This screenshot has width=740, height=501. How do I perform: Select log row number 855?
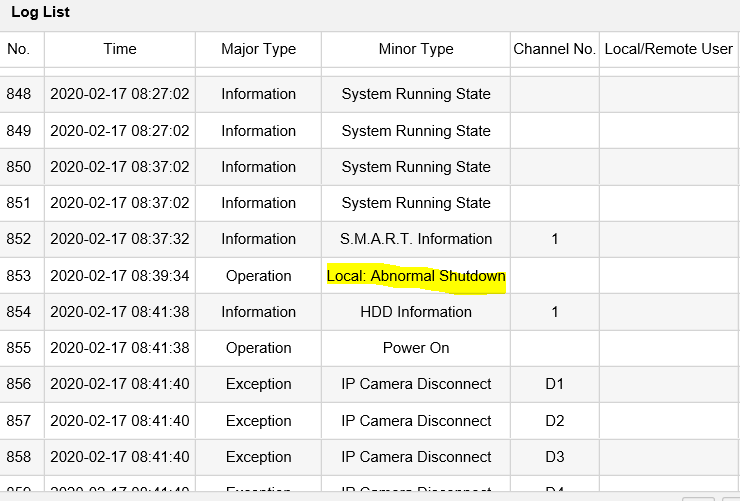[x=19, y=348]
